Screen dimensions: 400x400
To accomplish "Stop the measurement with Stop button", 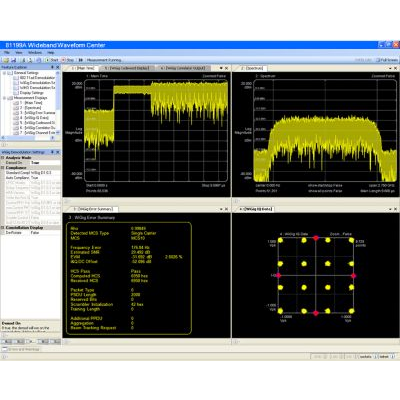I will click(x=68, y=60).
